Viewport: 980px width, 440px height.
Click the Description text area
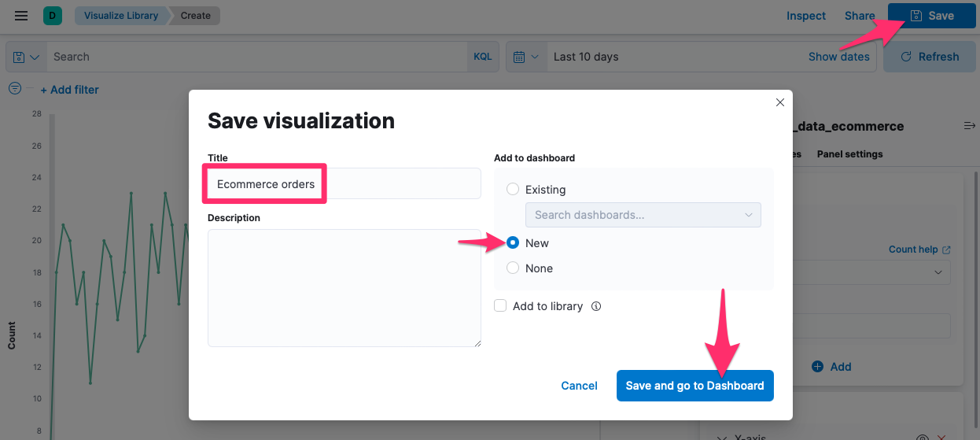(x=344, y=288)
